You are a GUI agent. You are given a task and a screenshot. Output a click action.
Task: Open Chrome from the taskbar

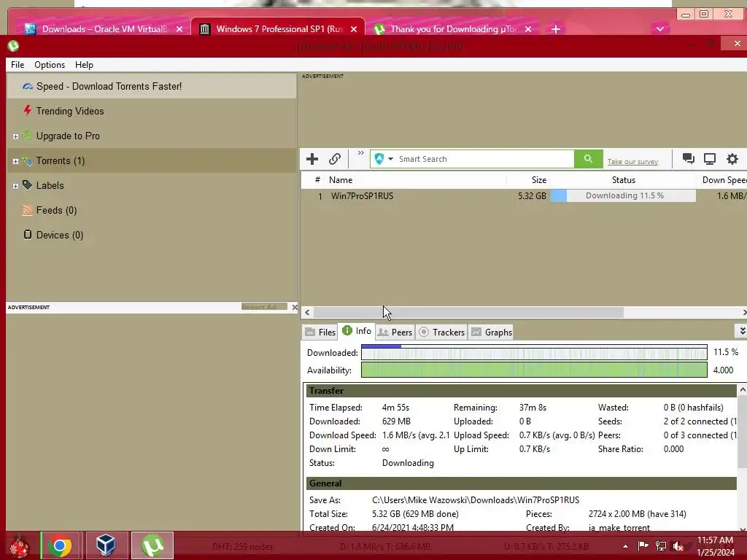60,545
